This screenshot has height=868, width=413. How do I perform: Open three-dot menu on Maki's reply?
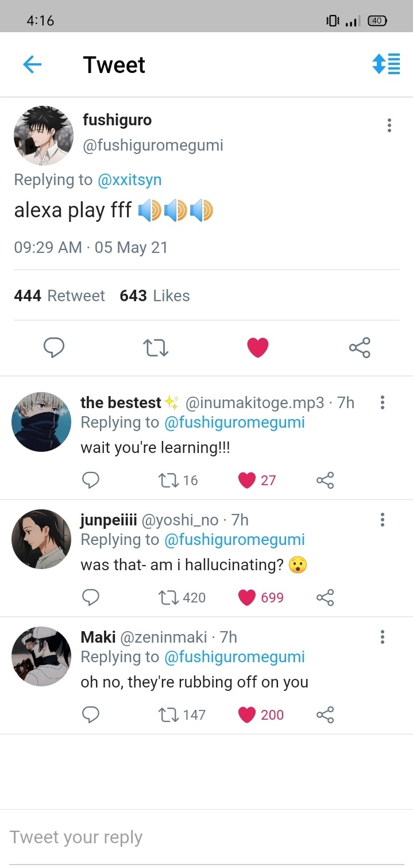pyautogui.click(x=383, y=637)
